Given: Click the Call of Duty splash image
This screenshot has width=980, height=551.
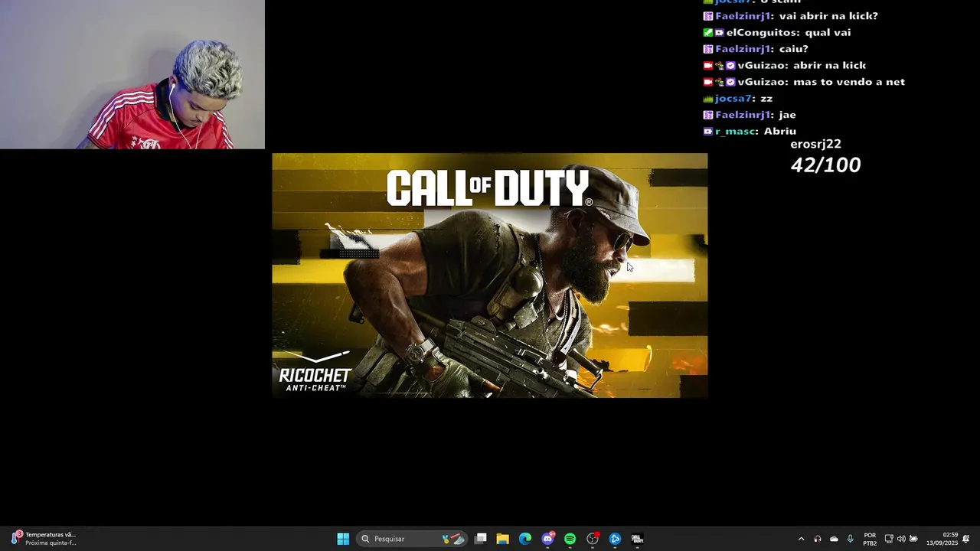Looking at the screenshot, I should point(490,275).
